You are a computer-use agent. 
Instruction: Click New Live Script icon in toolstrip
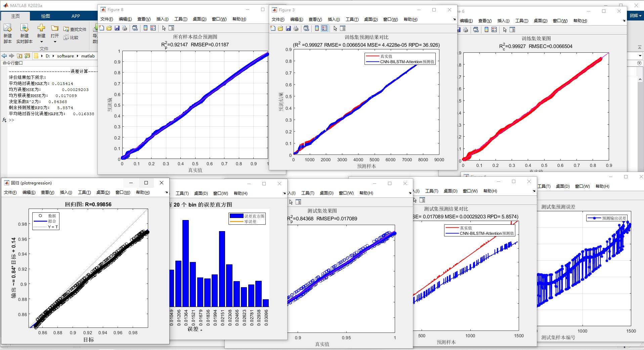(24, 28)
